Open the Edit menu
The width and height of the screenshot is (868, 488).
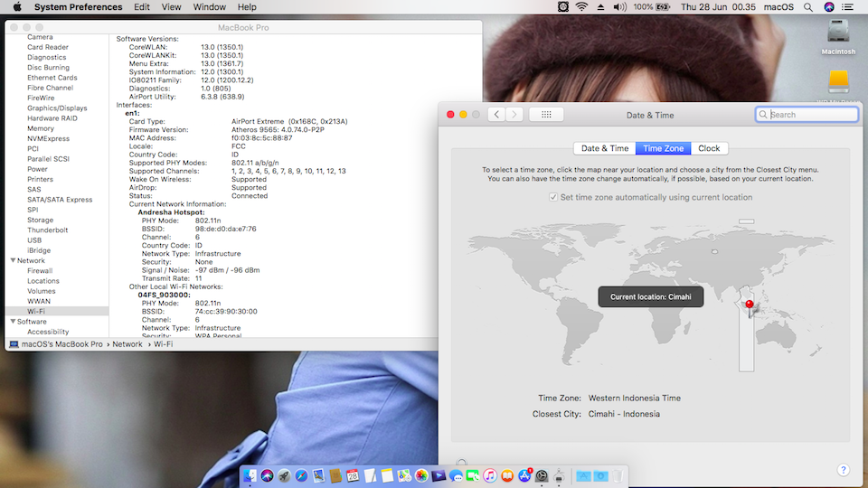tap(142, 7)
